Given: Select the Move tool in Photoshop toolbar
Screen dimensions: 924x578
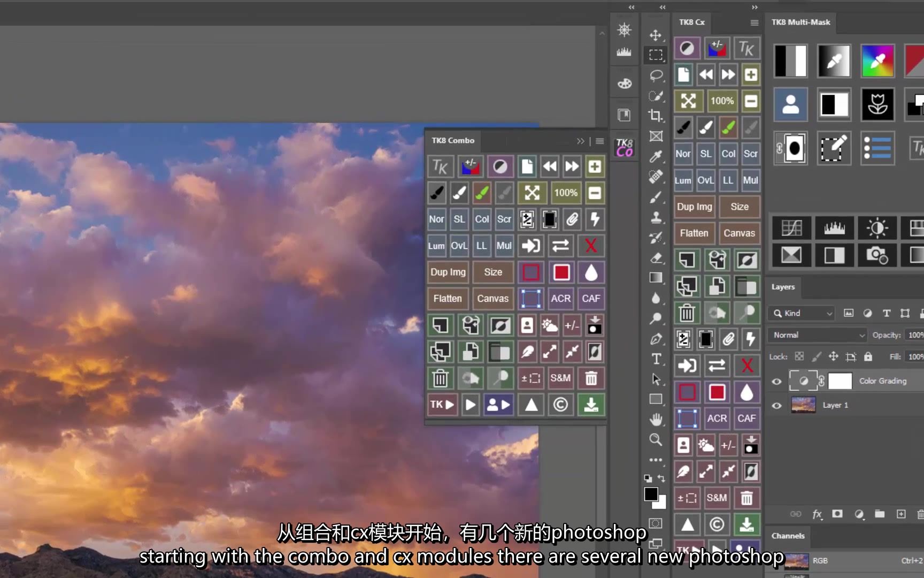Looking at the screenshot, I should [656, 35].
